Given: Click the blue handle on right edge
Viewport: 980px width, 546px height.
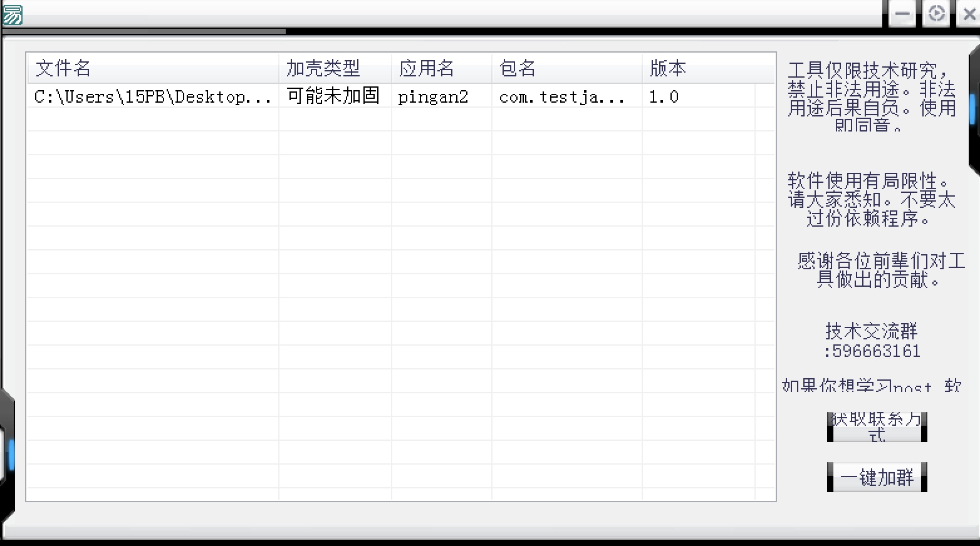Looking at the screenshot, I should tap(972, 108).
